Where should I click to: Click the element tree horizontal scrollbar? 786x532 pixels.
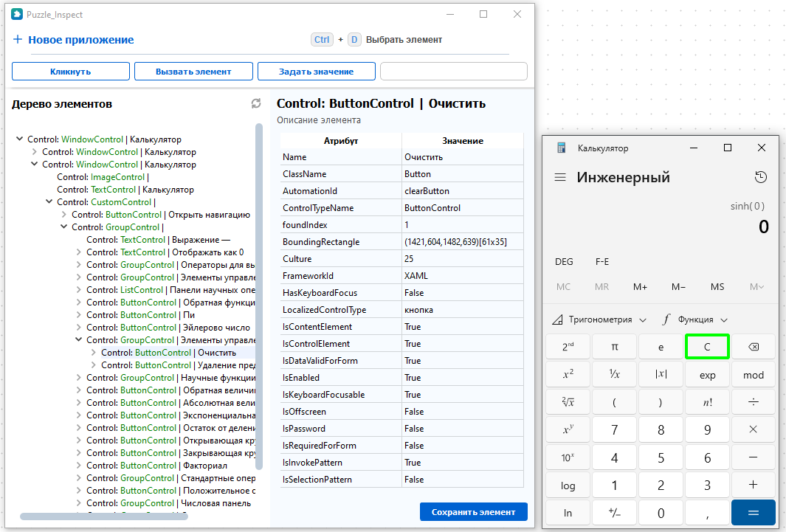point(104,517)
